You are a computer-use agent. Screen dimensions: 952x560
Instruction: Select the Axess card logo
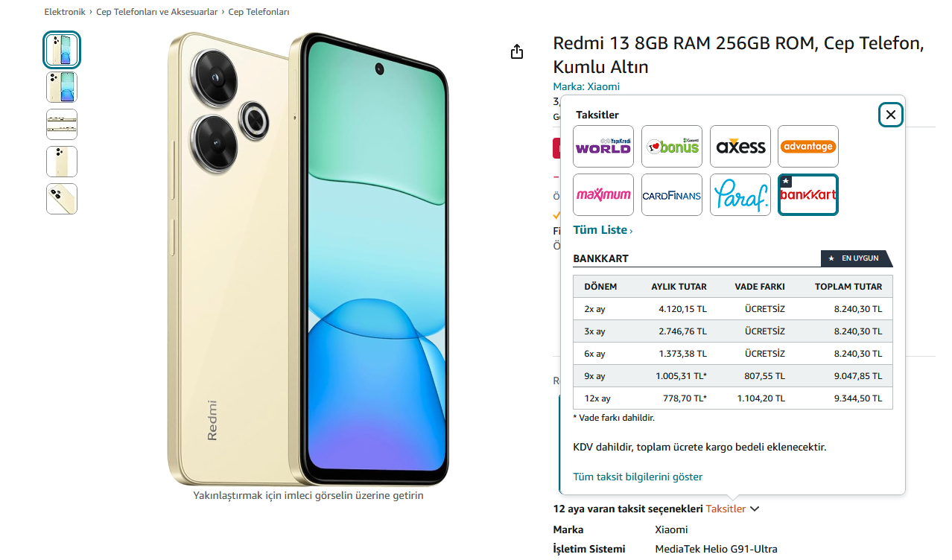tap(740, 146)
